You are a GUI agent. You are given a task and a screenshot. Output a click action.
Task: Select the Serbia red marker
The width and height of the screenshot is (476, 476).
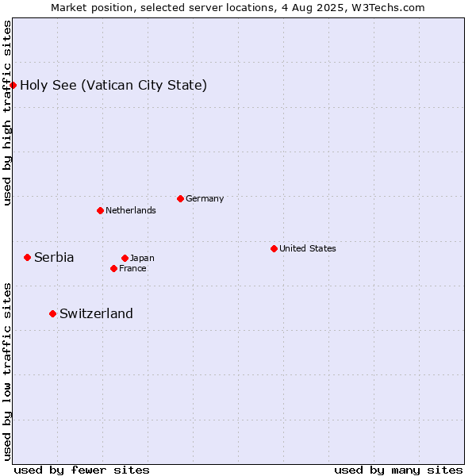(x=27, y=258)
